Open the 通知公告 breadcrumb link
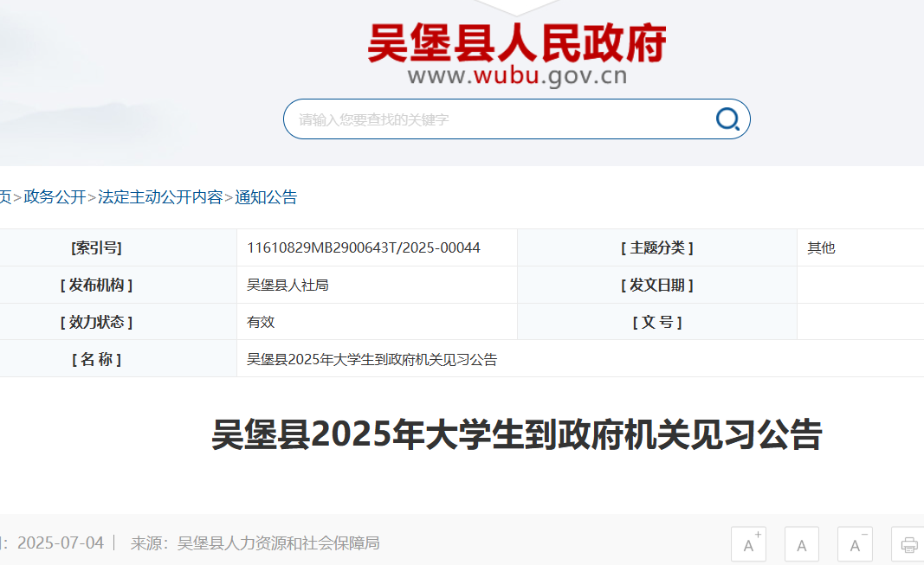Screen dimensions: 924x565 [x=266, y=197]
